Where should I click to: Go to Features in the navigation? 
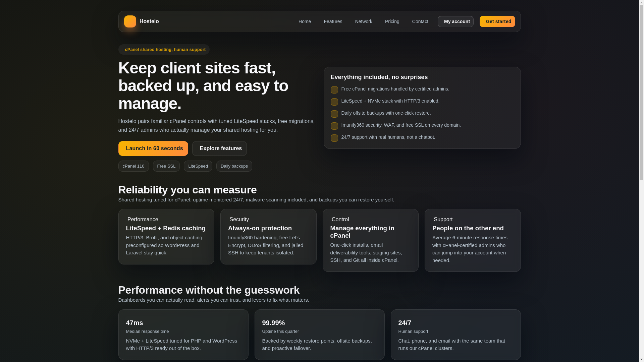(333, 21)
